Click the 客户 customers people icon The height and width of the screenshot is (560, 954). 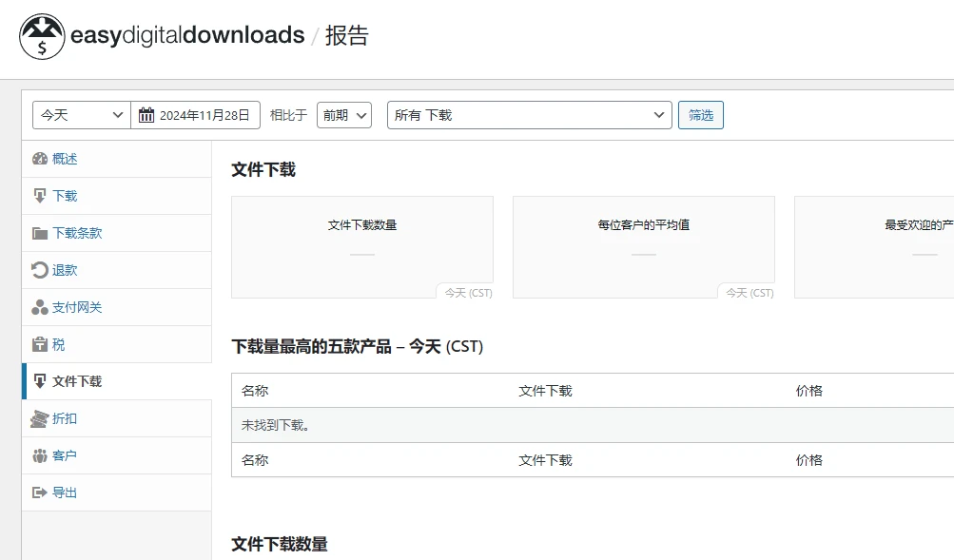point(38,455)
